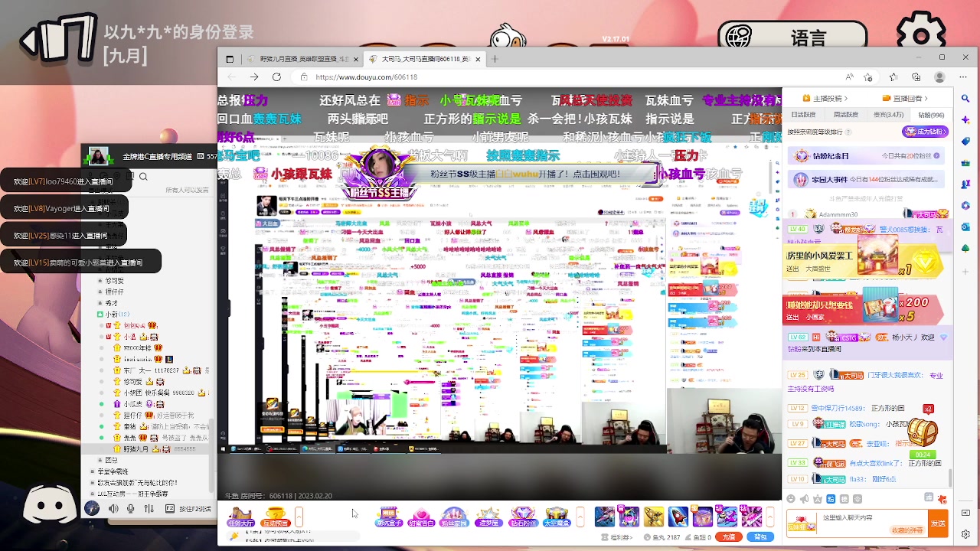Mute the speaker in the voice overlay
The image size is (980, 551).
coord(113,508)
